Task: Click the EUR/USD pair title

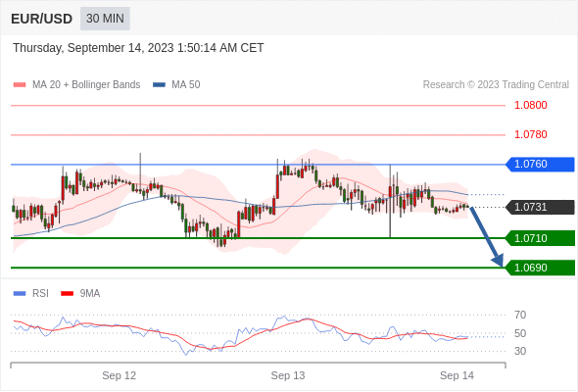Action: tap(42, 19)
